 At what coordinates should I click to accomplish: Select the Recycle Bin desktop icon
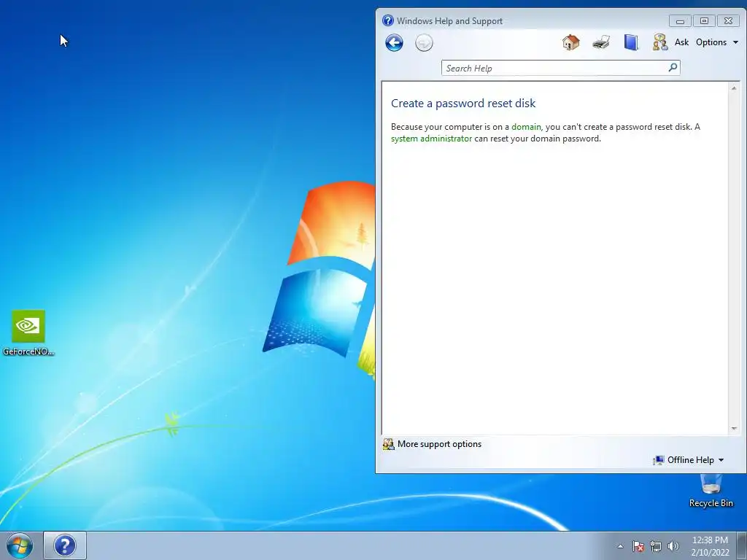click(x=711, y=491)
